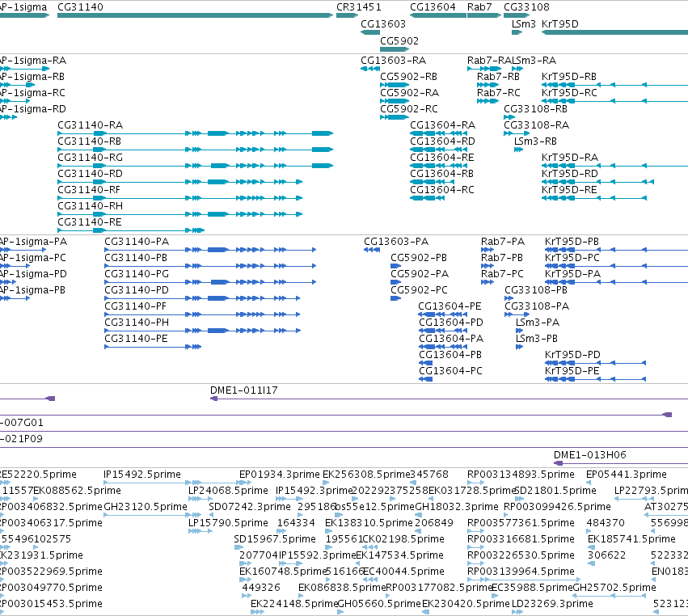Select the KrT95D-PE protein label
This screenshot has width=688, height=616.
point(572,371)
